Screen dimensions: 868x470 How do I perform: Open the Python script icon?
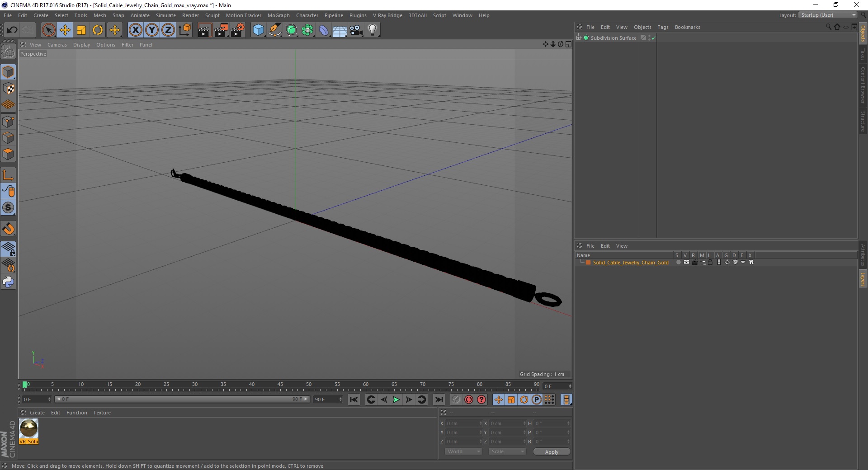tap(8, 282)
